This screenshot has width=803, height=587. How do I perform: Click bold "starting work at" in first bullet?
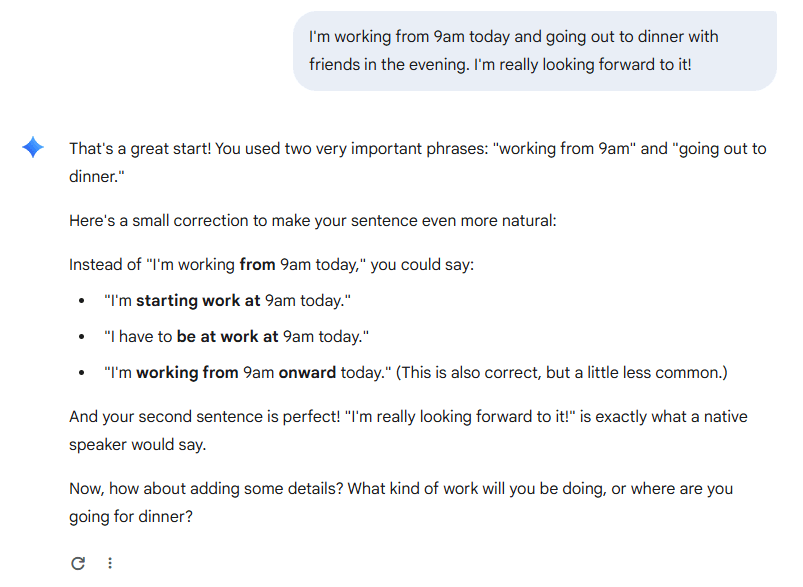pos(198,301)
